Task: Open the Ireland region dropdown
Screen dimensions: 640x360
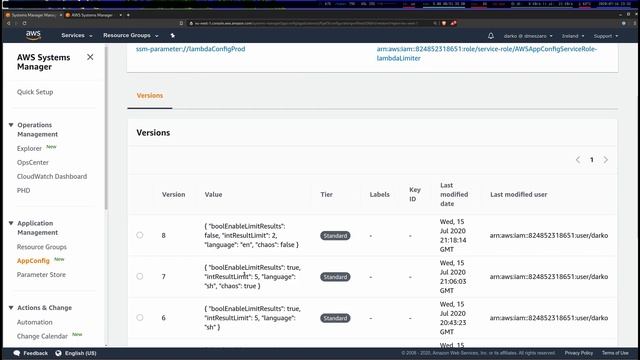Action: coord(573,36)
